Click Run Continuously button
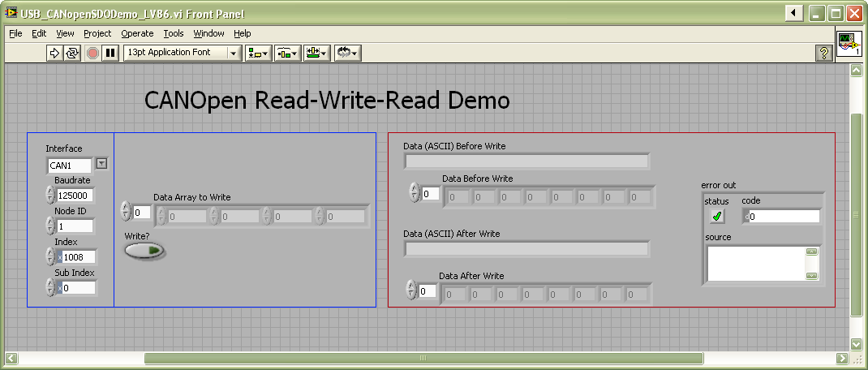The height and width of the screenshot is (370, 868). click(72, 53)
